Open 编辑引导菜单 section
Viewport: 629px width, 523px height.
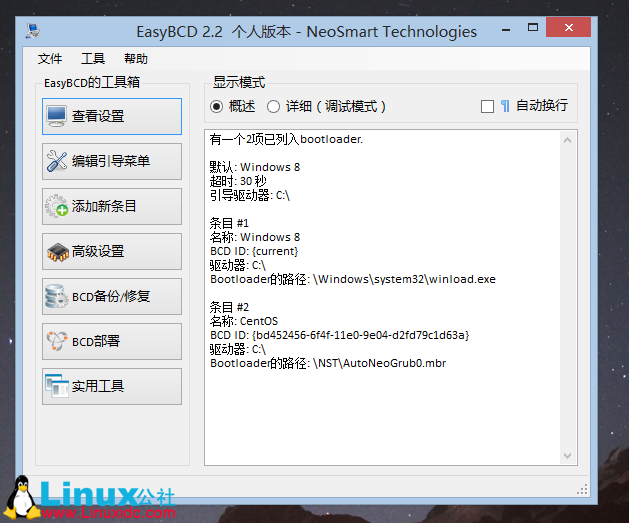click(x=112, y=161)
